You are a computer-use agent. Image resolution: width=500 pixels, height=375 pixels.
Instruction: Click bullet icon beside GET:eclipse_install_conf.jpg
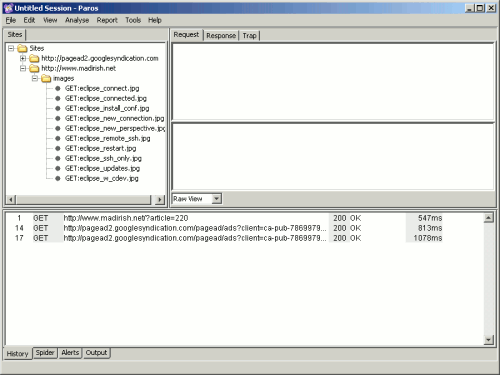coord(58,108)
